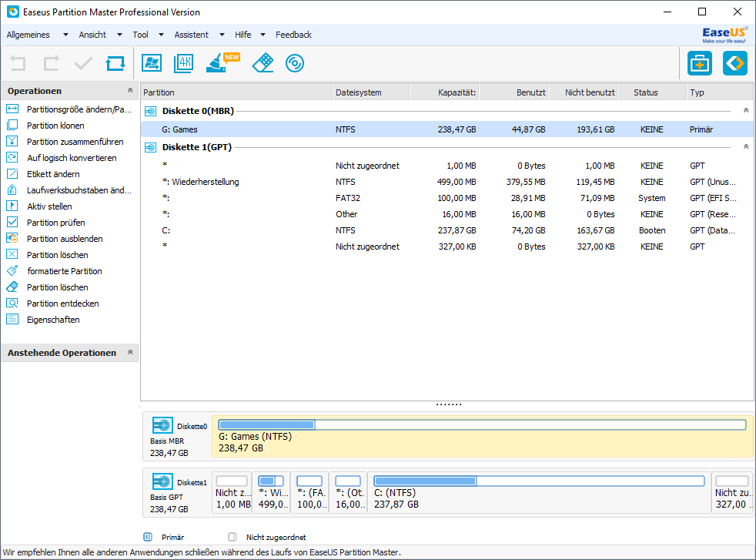
Task: Select Partition entdecken operation
Action: point(52,303)
